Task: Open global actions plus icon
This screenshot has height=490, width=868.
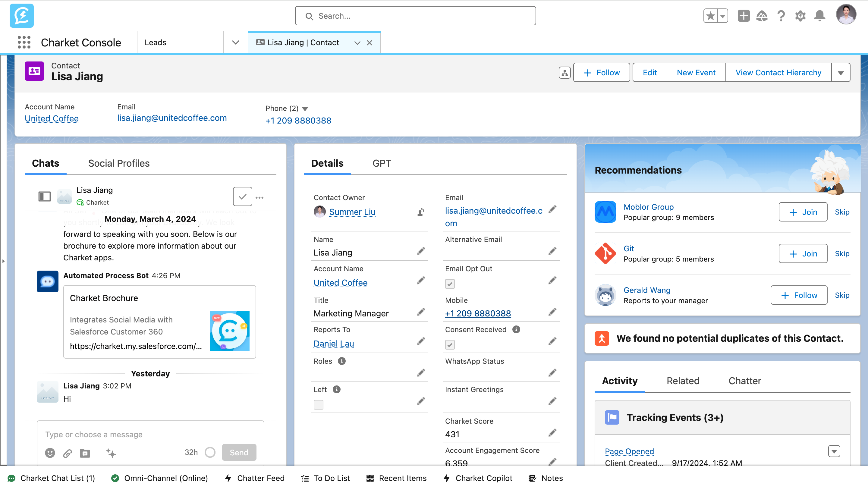Action: (x=743, y=15)
